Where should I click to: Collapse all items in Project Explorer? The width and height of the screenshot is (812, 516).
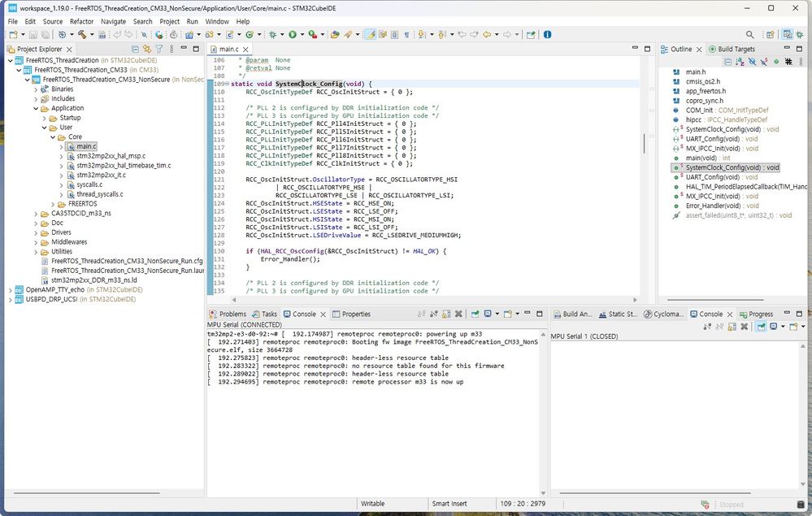click(137, 50)
